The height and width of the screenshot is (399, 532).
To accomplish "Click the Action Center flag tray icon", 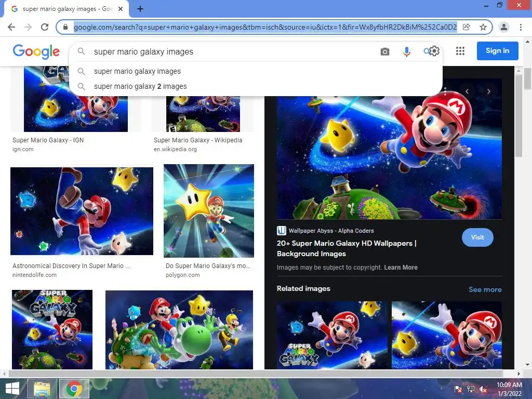I will pos(458,389).
